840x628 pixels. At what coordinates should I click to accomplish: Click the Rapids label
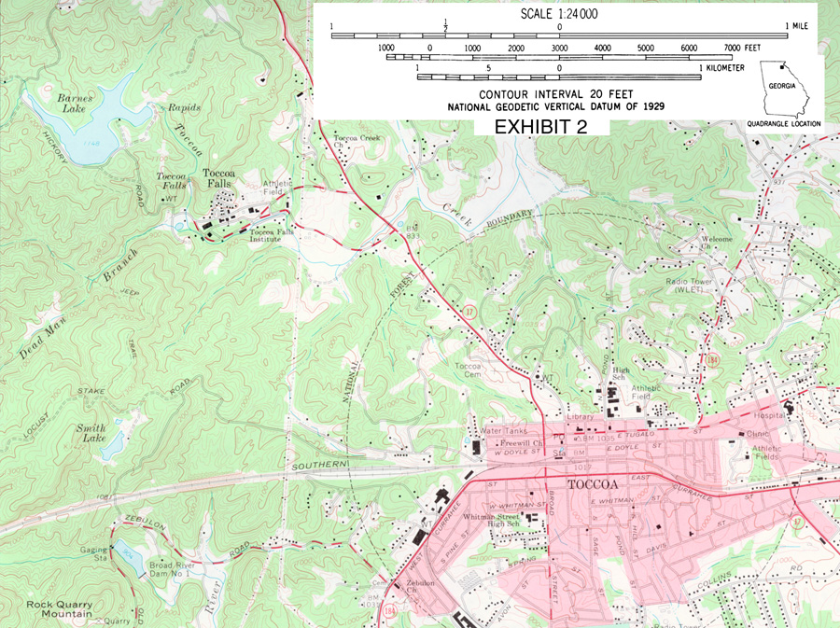[x=184, y=107]
